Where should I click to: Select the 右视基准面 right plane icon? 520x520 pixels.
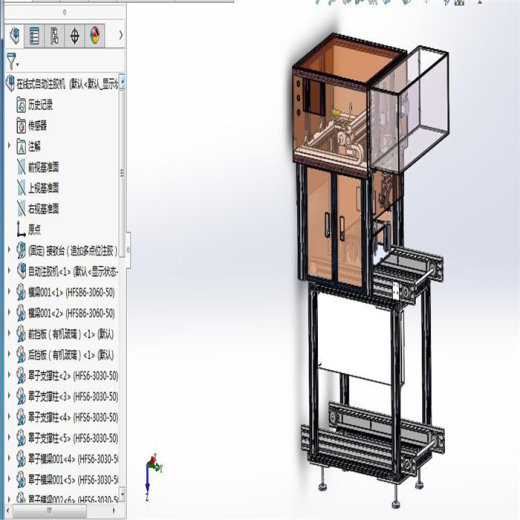[21, 209]
